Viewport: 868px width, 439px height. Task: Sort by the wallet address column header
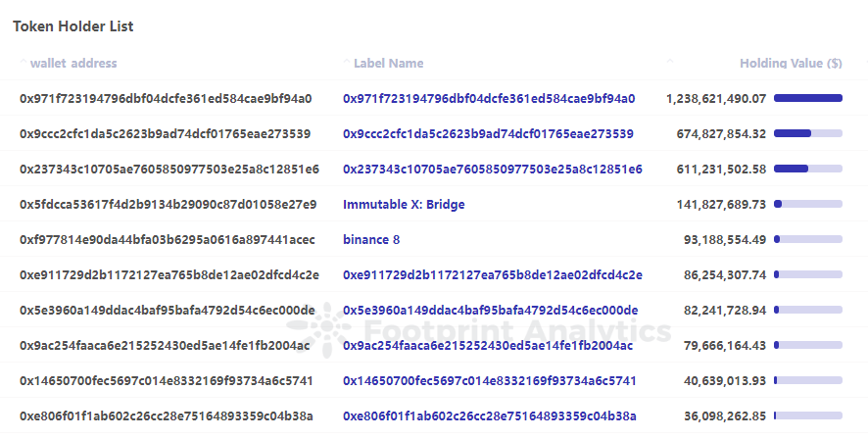(73, 64)
